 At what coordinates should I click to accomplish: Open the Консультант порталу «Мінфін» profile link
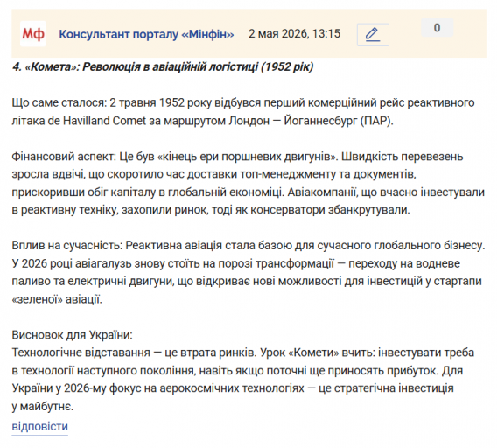146,34
